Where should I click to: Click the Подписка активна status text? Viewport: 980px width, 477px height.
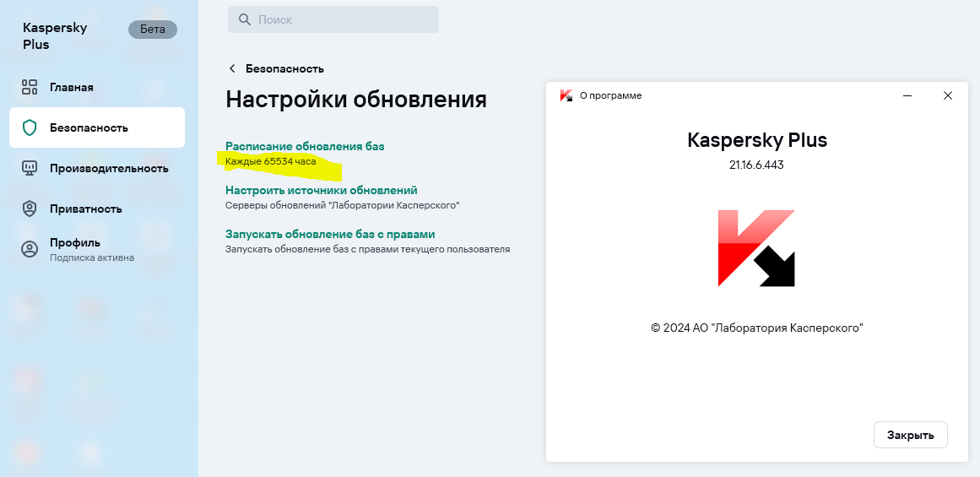click(x=92, y=257)
